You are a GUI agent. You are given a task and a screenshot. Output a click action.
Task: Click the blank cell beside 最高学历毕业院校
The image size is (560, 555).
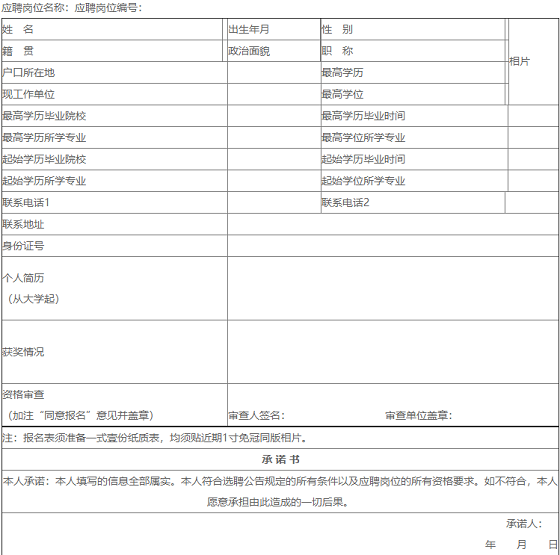pos(274,116)
